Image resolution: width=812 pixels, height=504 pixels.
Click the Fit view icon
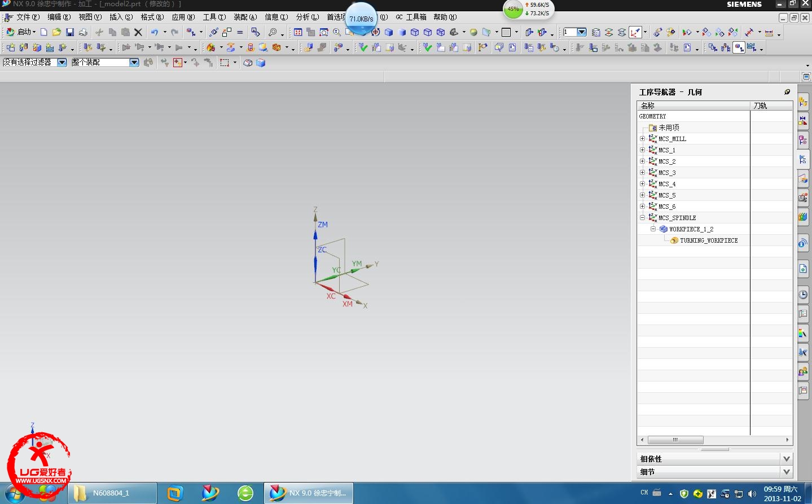[x=298, y=32]
